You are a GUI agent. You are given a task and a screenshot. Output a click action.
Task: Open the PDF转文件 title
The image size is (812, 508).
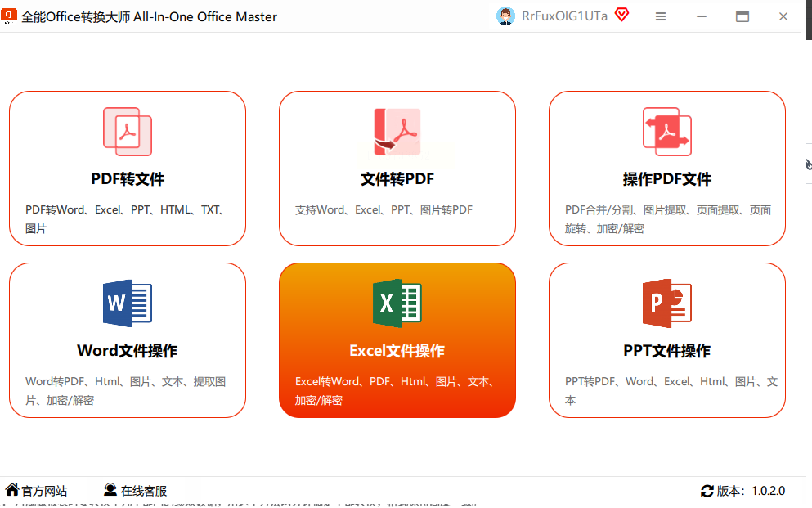pyautogui.click(x=128, y=179)
